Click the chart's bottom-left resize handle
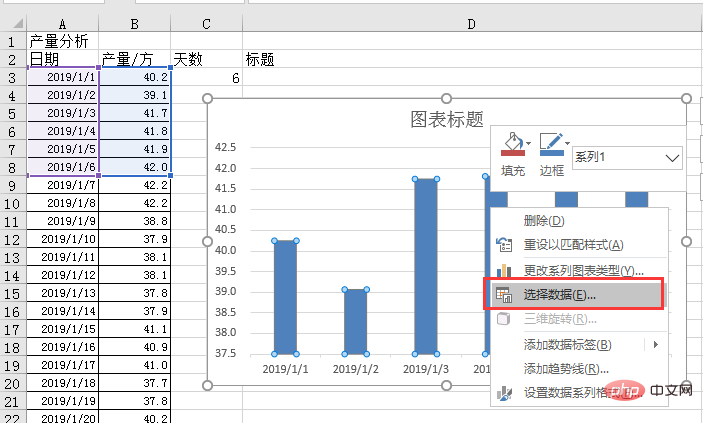 pyautogui.click(x=207, y=385)
